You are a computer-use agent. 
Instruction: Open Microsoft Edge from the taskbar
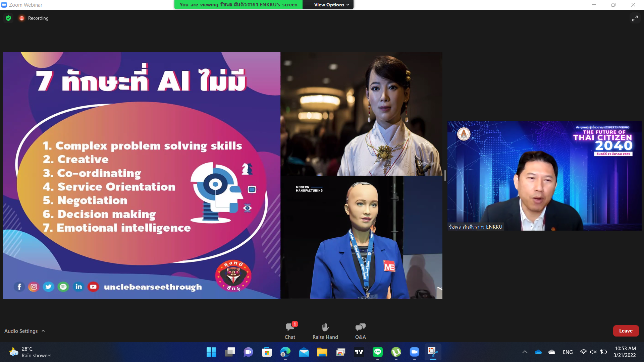285,352
